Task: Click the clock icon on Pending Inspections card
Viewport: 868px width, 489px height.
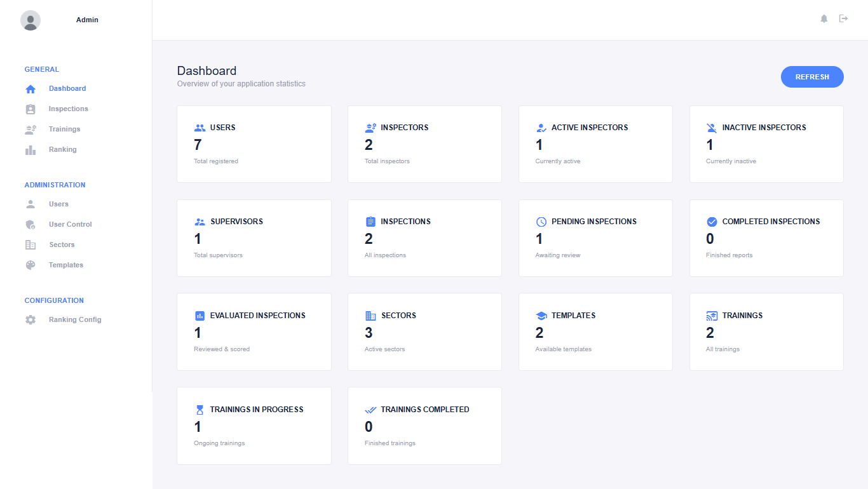Action: 541,222
